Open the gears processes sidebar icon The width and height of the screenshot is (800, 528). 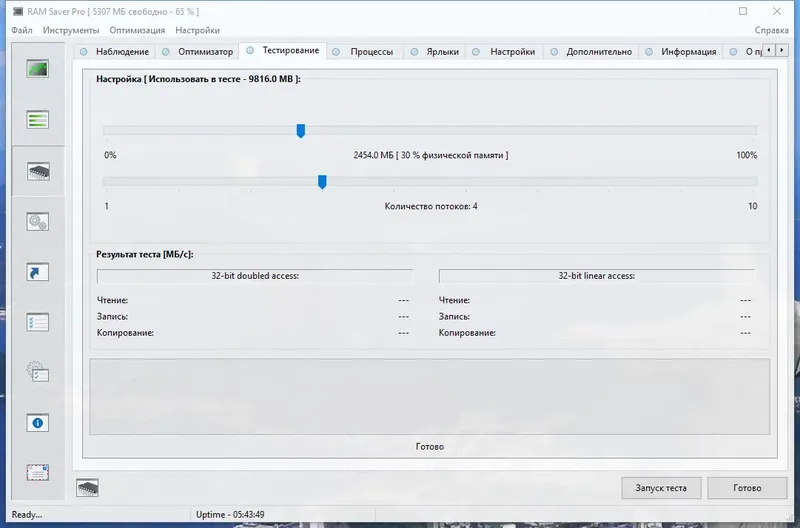[38, 221]
